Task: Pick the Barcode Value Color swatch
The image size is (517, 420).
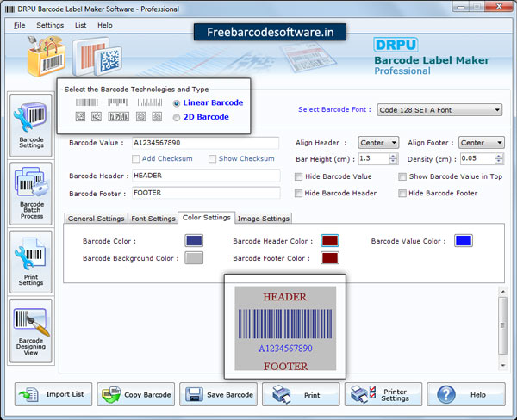Action: (x=464, y=241)
